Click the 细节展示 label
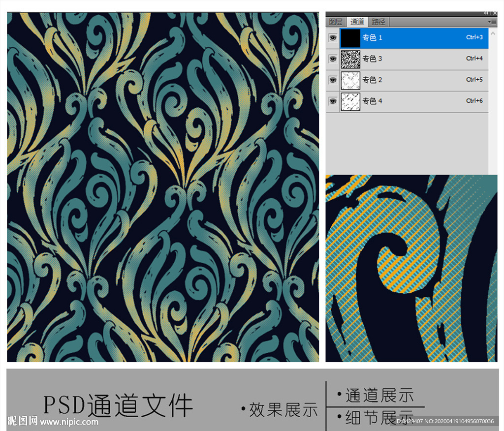The width and height of the screenshot is (504, 431). [x=379, y=417]
